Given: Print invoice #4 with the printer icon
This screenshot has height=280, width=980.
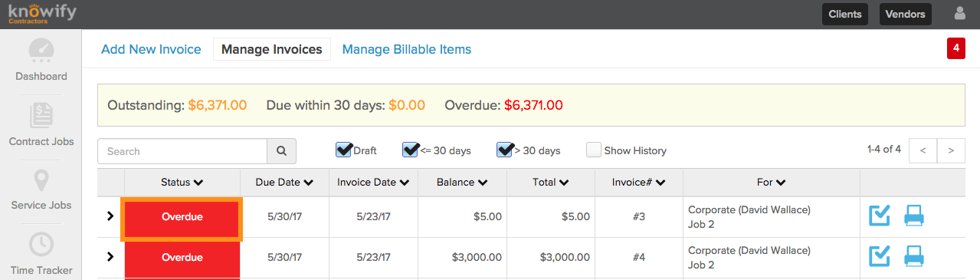Looking at the screenshot, I should [914, 257].
